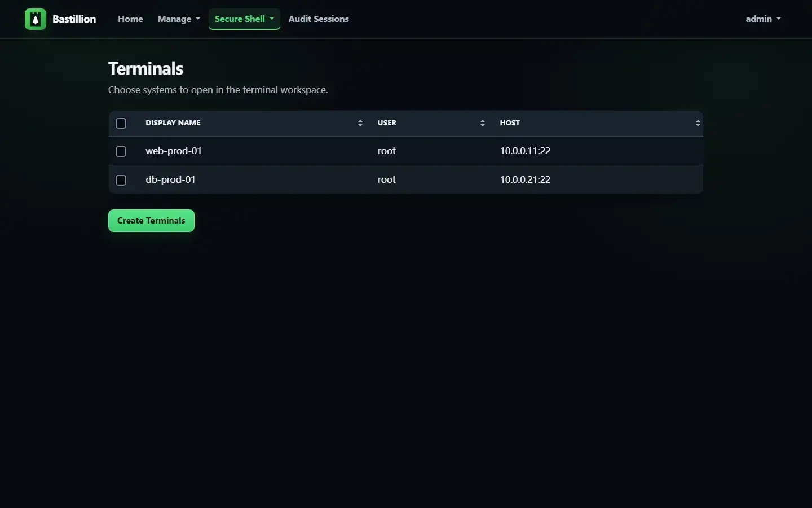Click the 10.0.0.11:22 host cell
812x508 pixels.
(x=525, y=151)
